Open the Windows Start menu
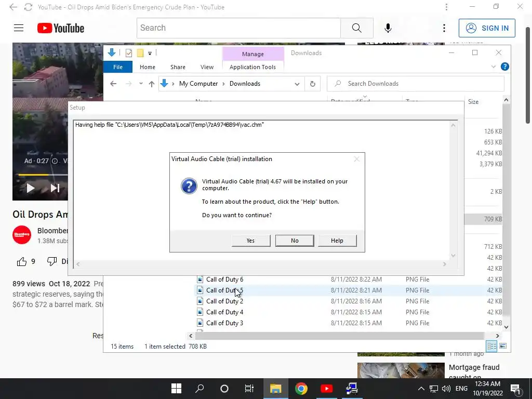 176,389
